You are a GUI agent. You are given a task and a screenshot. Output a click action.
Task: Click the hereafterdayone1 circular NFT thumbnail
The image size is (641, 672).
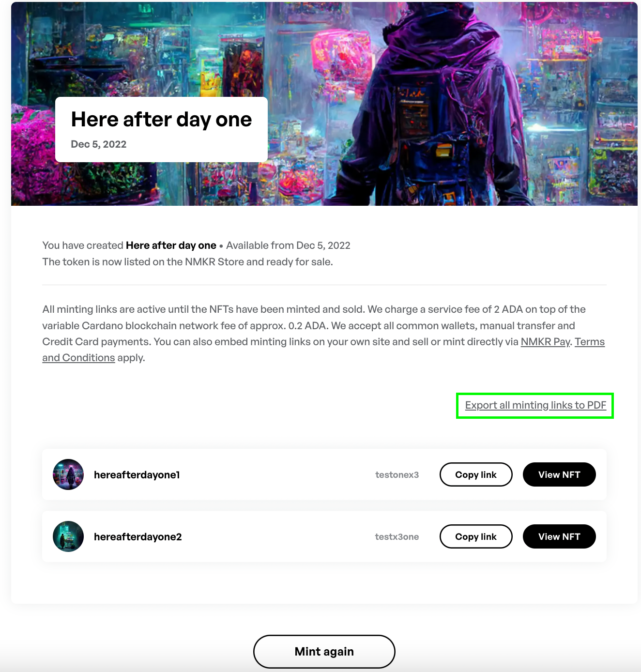[68, 474]
